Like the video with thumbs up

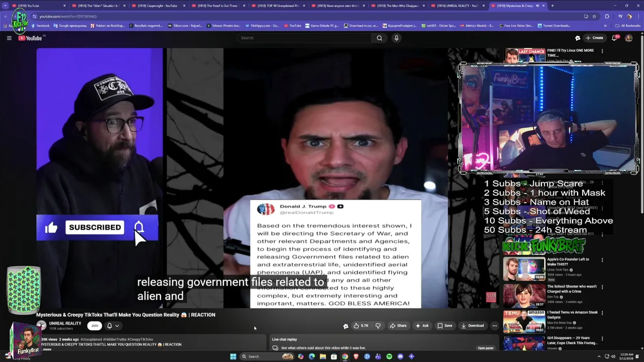361,326
